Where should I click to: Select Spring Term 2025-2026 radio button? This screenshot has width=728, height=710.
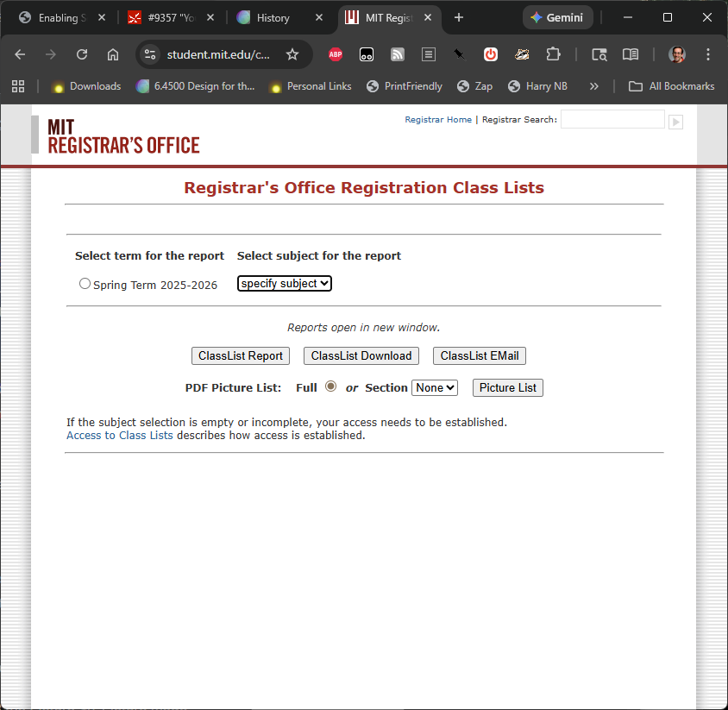click(x=85, y=284)
